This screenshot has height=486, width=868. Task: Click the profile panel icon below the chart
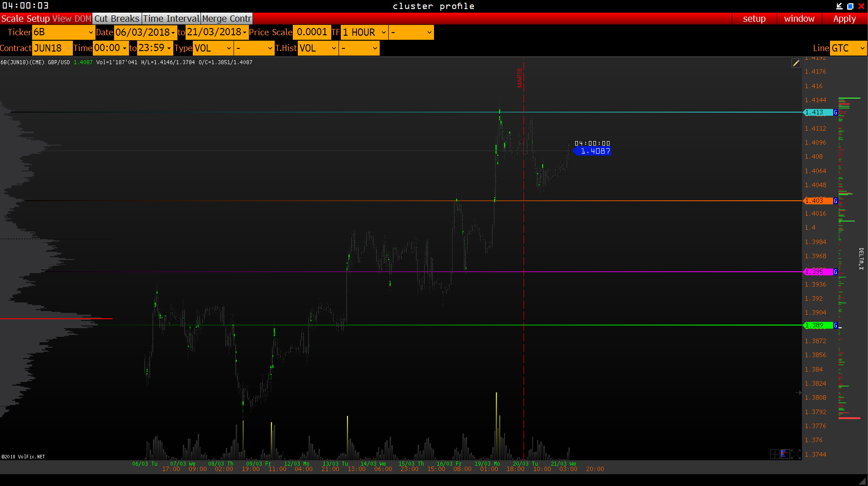coord(785,454)
